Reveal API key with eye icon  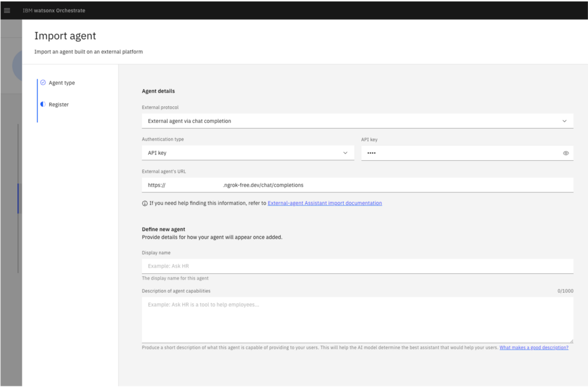[x=566, y=153]
